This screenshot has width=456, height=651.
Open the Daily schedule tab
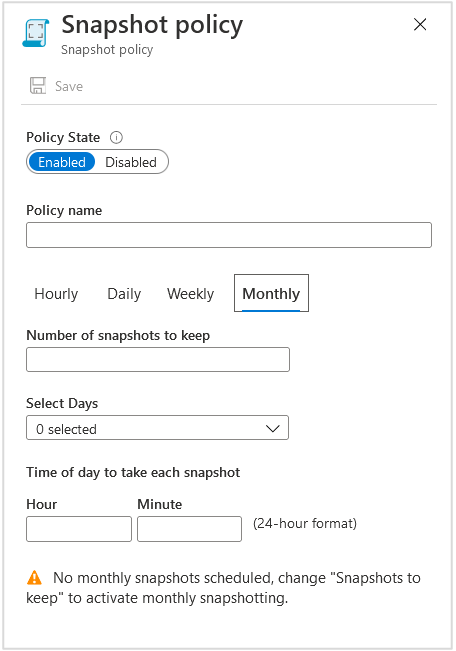[124, 294]
